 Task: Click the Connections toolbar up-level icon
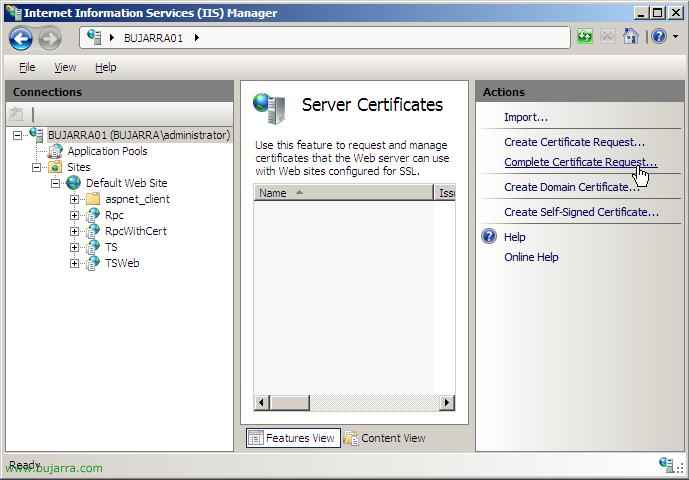click(x=17, y=114)
